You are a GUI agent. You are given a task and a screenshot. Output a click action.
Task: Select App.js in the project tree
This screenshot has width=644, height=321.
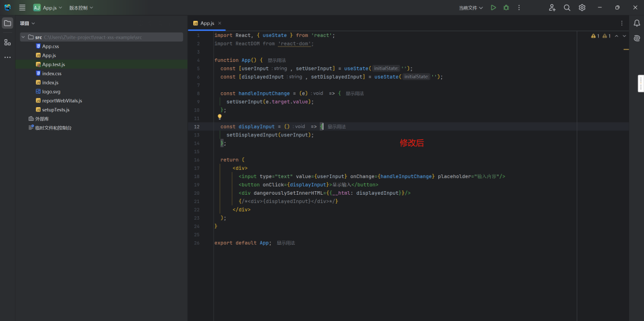click(49, 55)
